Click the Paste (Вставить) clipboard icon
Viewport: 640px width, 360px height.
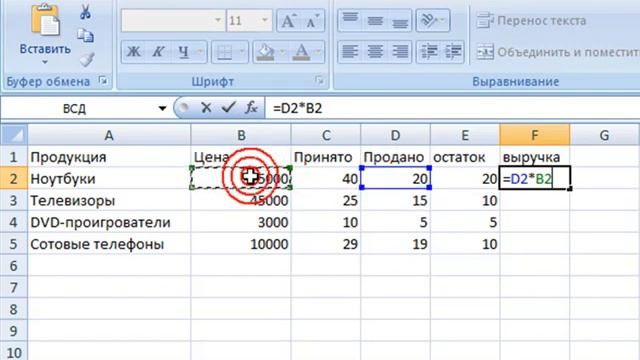(x=45, y=20)
